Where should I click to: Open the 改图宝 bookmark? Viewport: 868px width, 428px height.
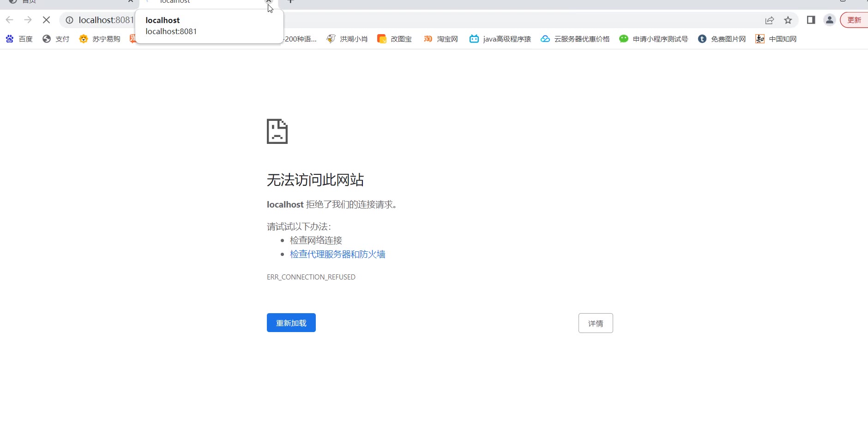pos(394,39)
